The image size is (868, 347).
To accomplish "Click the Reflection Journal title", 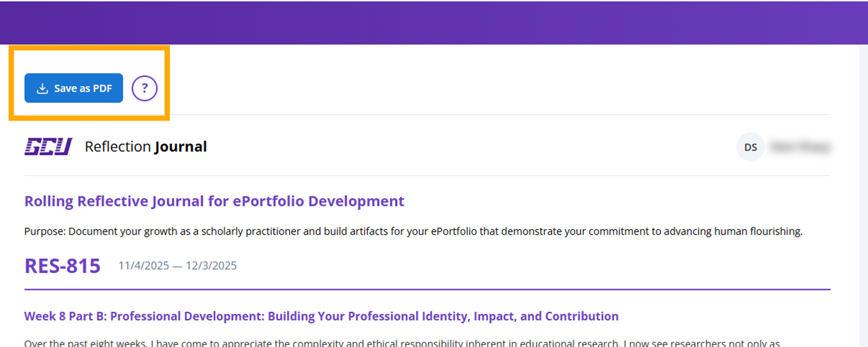I will pos(145,147).
